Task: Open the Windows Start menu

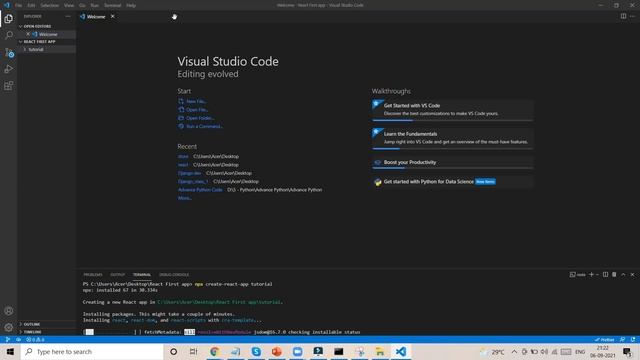Action: (x=10, y=351)
